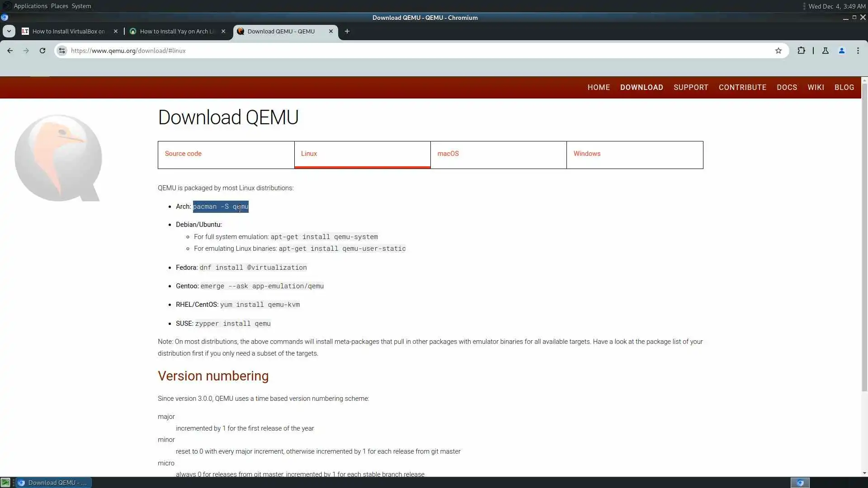Open the extensions puzzle icon
The height and width of the screenshot is (488, 868).
pyautogui.click(x=801, y=51)
